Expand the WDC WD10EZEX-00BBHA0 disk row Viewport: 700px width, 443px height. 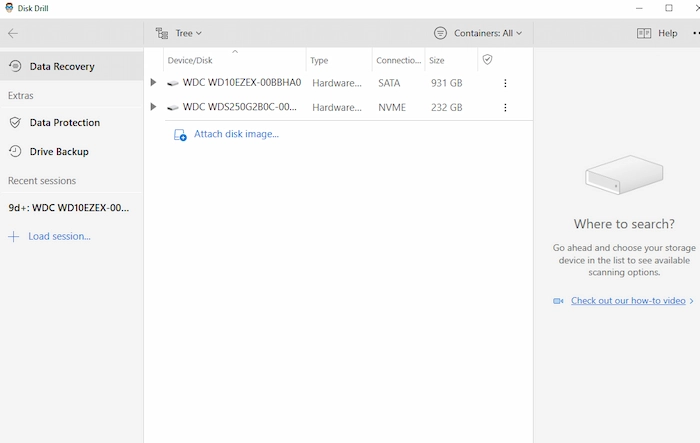tap(153, 83)
